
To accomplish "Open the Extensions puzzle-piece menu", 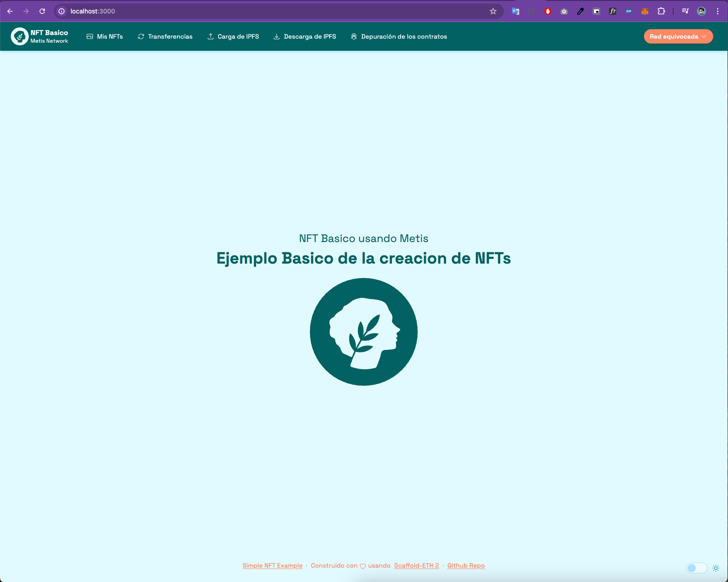I will point(661,11).
